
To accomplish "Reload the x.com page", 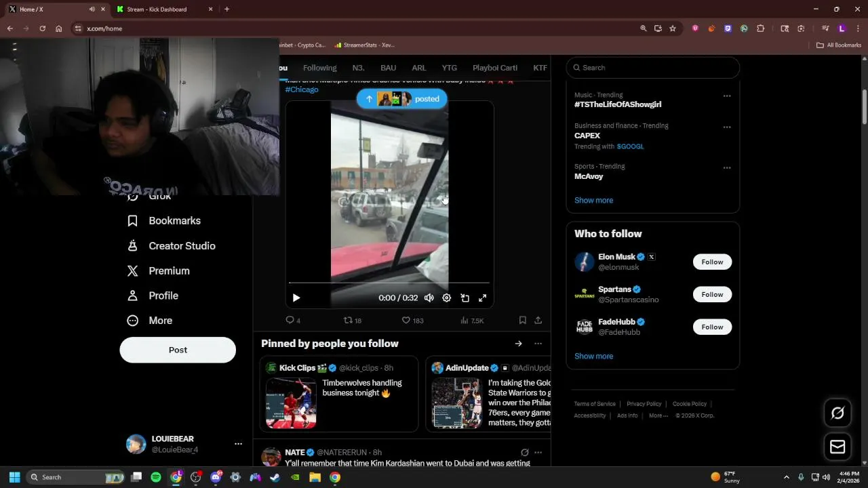I will coord(42,28).
